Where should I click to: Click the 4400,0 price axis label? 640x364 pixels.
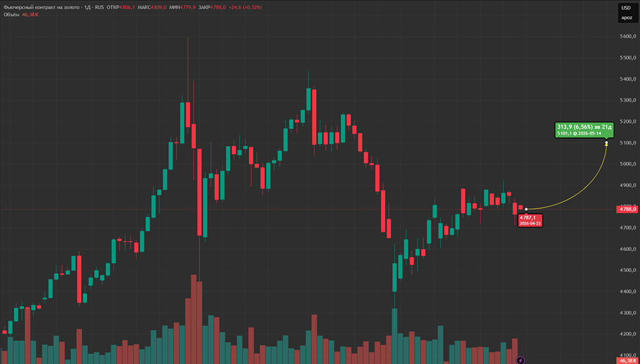coord(628,291)
